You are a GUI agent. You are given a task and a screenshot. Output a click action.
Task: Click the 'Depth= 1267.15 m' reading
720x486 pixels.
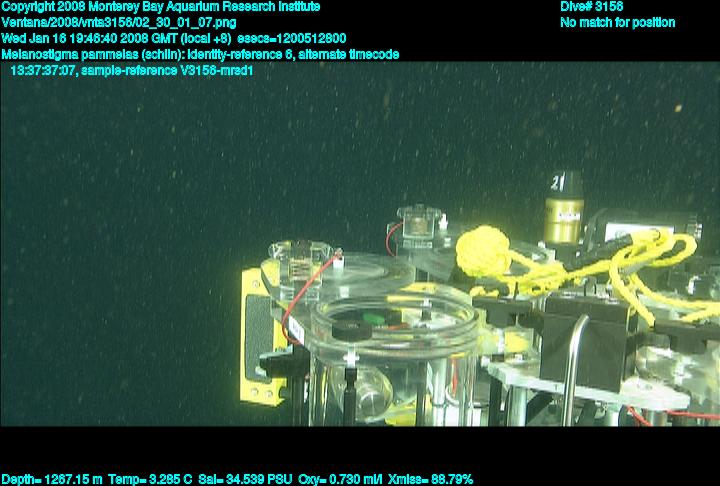(x=52, y=480)
